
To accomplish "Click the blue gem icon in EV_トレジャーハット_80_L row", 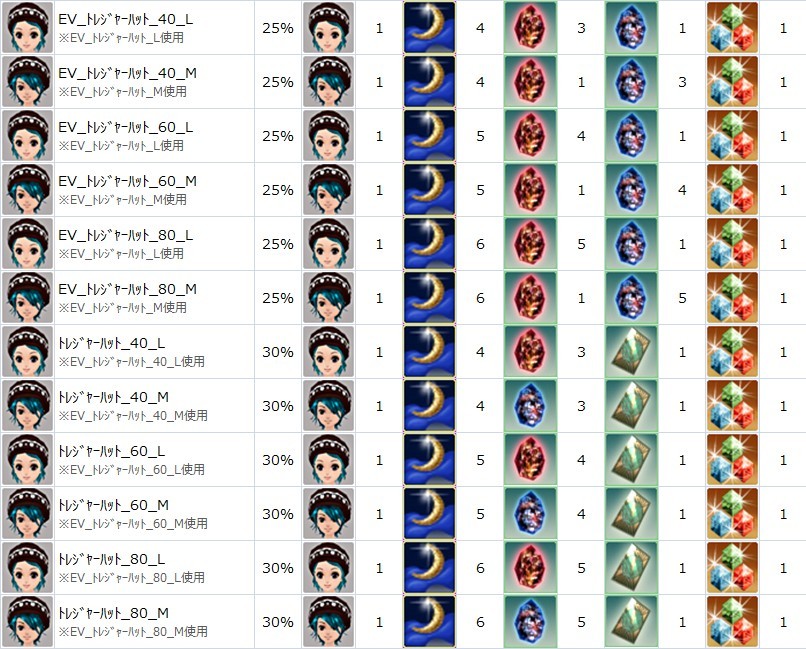I will click(x=631, y=244).
